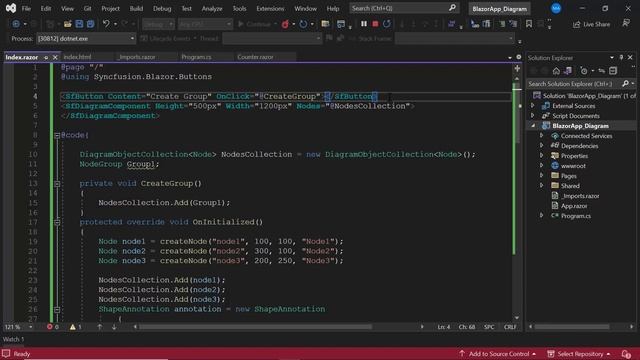Viewport: 640px width, 360px height.
Task: Switch to the Counter.razor tab
Action: point(256,57)
